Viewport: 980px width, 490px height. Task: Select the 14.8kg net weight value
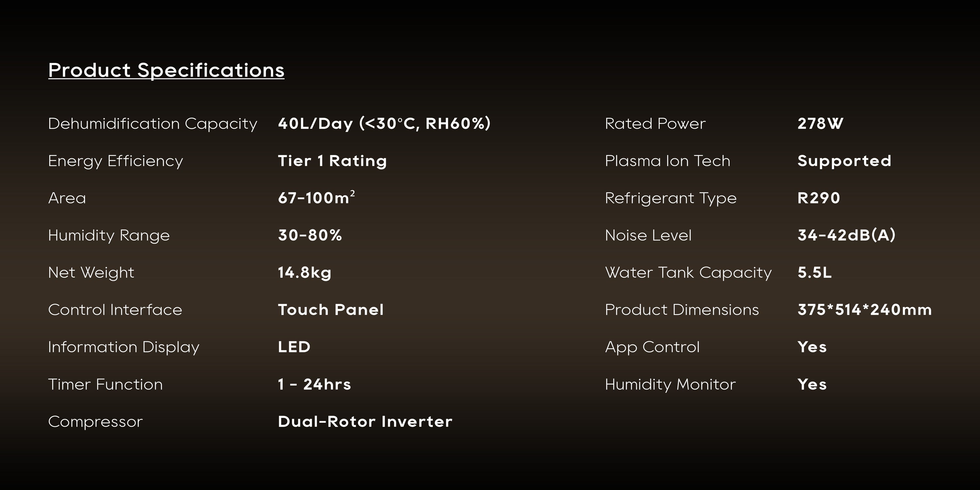tap(304, 272)
